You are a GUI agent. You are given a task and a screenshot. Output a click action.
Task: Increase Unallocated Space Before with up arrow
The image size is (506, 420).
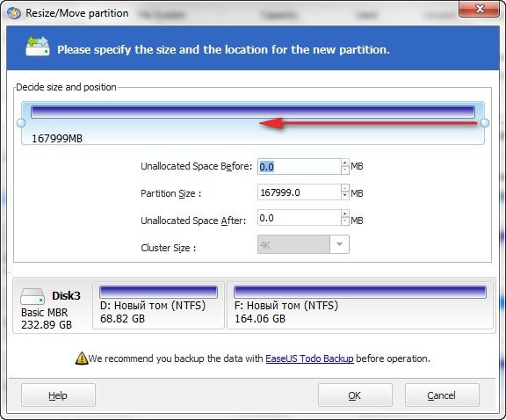[345, 163]
